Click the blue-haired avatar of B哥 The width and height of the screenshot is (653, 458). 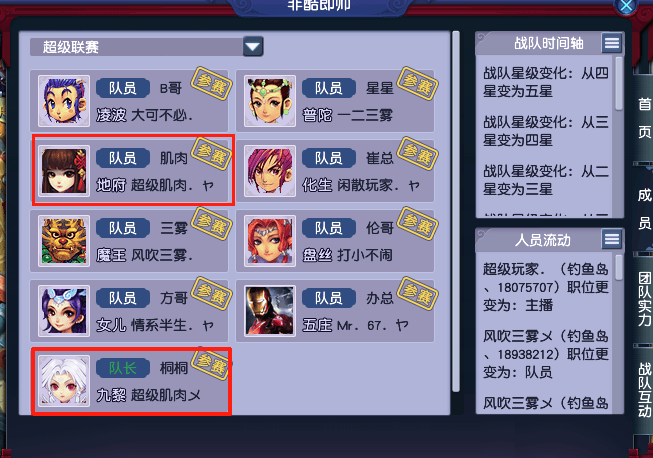(64, 101)
